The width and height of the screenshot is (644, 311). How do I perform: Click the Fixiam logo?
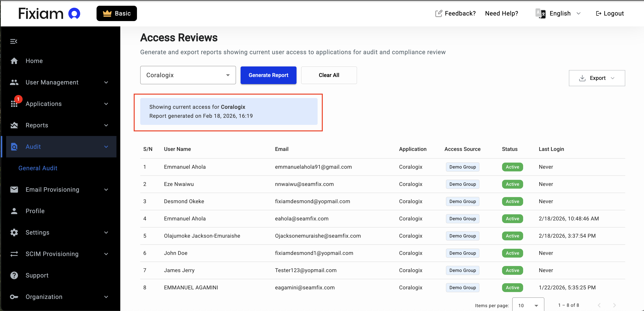(x=49, y=13)
